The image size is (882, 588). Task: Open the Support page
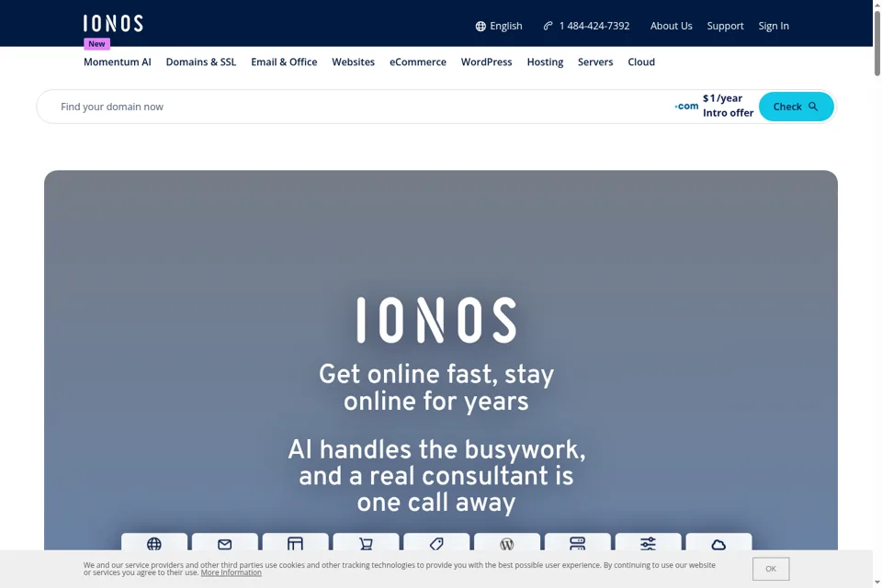(x=725, y=26)
